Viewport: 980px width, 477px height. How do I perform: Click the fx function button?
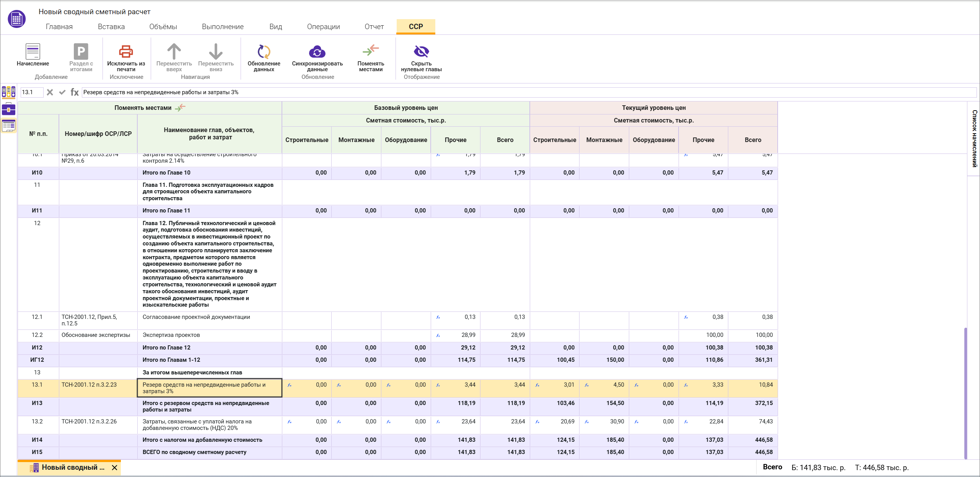75,92
